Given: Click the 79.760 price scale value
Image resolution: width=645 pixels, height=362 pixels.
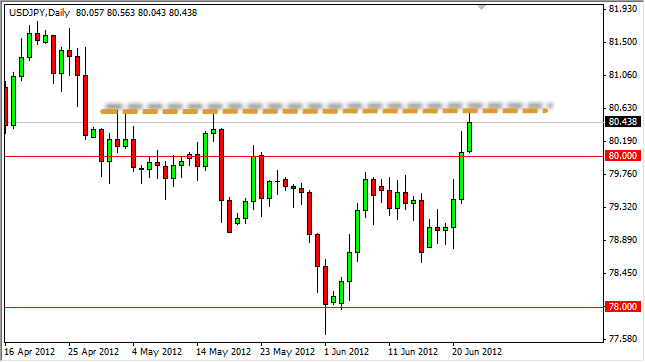Looking at the screenshot, I should tap(623, 174).
